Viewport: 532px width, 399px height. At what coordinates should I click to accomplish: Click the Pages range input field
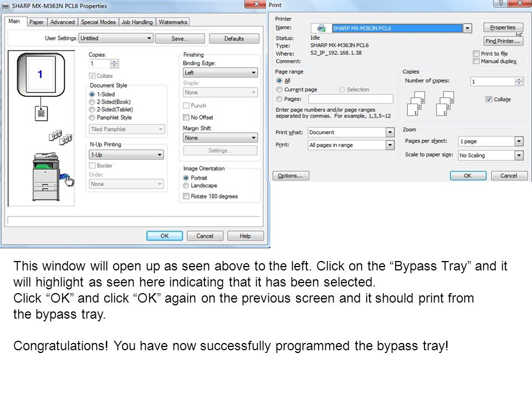350,99
